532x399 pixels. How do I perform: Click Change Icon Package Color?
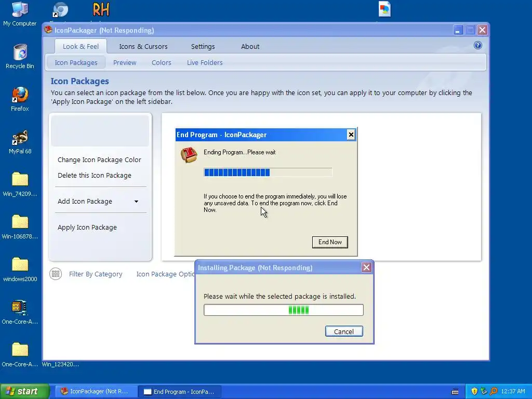[99, 160]
